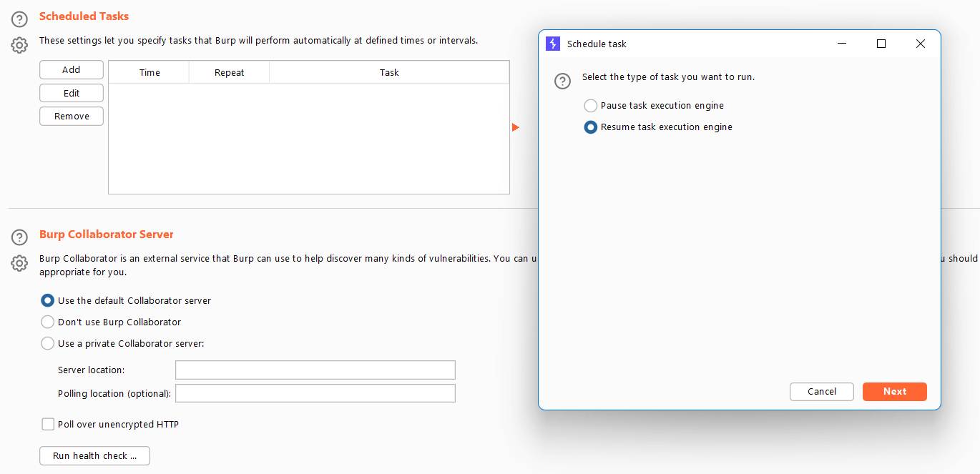The width and height of the screenshot is (980, 474).
Task: Click the orange arrow marker beside tasks table
Action: [515, 127]
